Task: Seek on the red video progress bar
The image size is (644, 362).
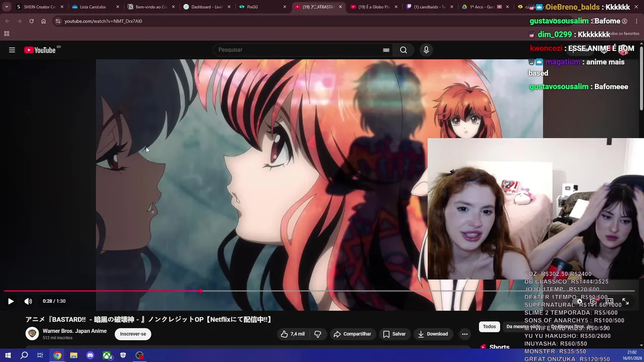Action: [x=319, y=291]
